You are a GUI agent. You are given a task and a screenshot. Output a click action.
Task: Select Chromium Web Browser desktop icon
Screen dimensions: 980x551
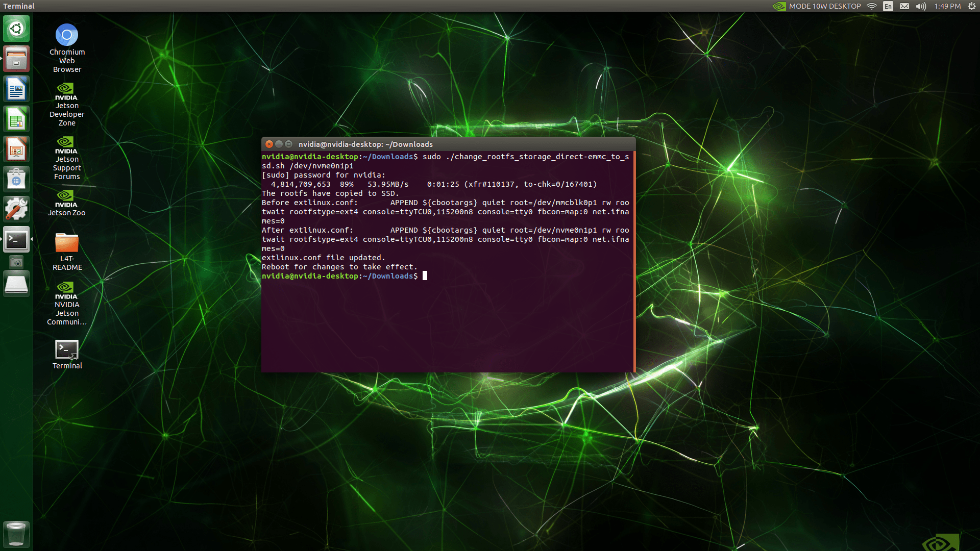tap(67, 36)
